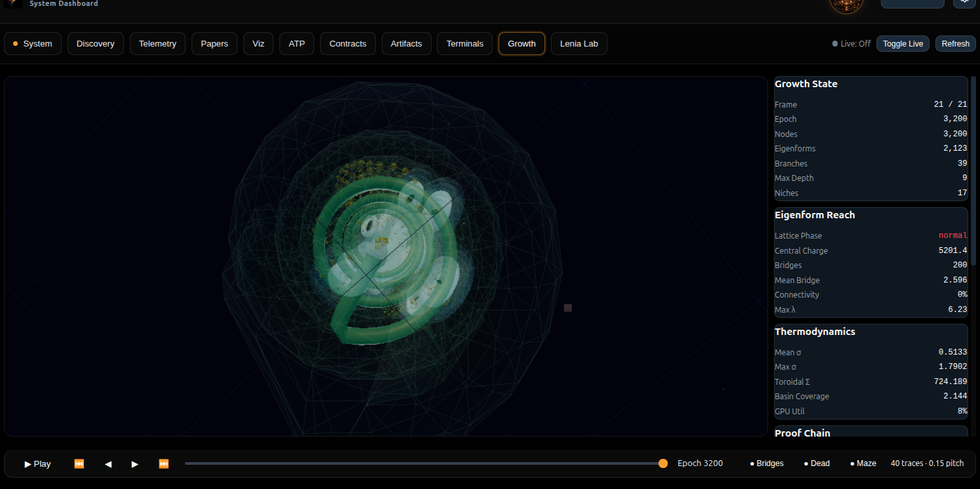This screenshot has width=980, height=489.
Task: Click the right panel vertical scrollbar
Action: point(973,170)
